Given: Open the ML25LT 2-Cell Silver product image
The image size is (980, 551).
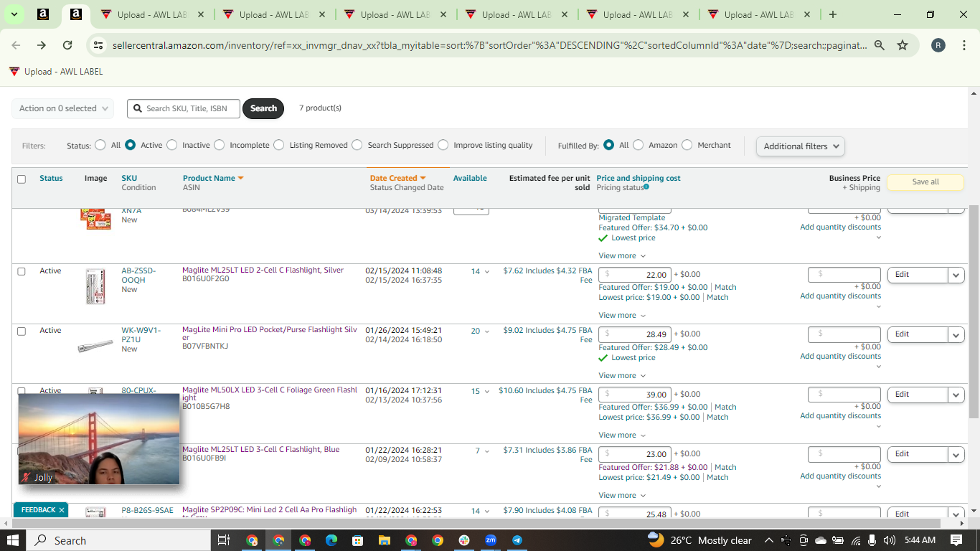Looking at the screenshot, I should pos(95,286).
